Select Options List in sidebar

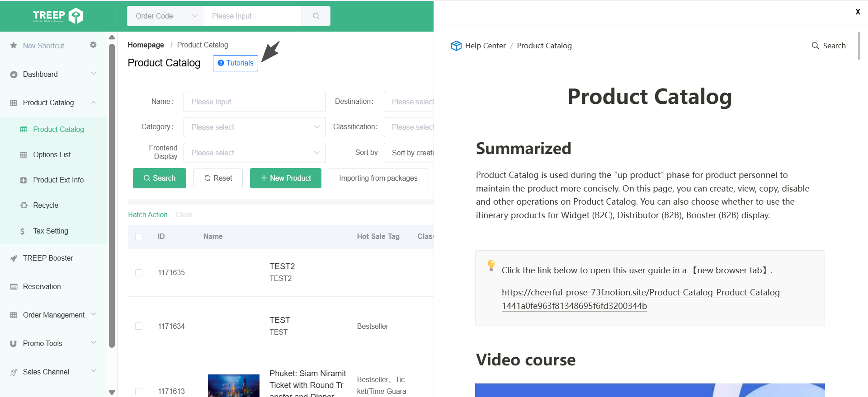pyautogui.click(x=52, y=154)
